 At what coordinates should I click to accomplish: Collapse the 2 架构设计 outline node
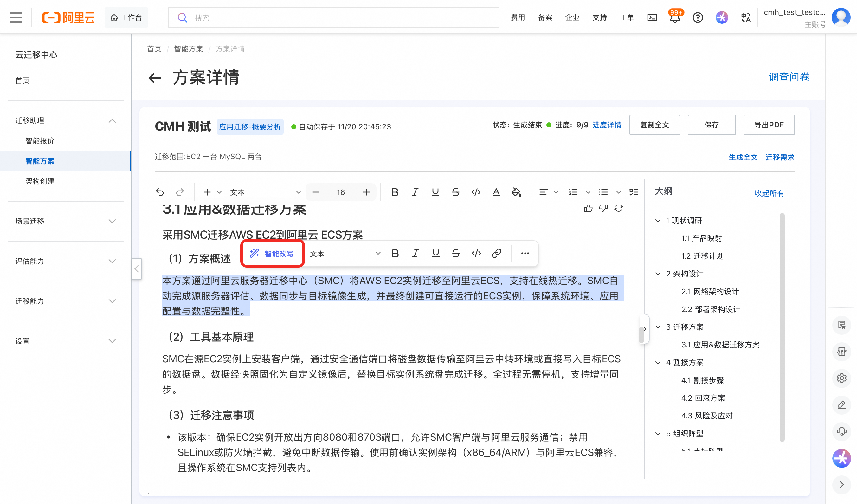[658, 274]
